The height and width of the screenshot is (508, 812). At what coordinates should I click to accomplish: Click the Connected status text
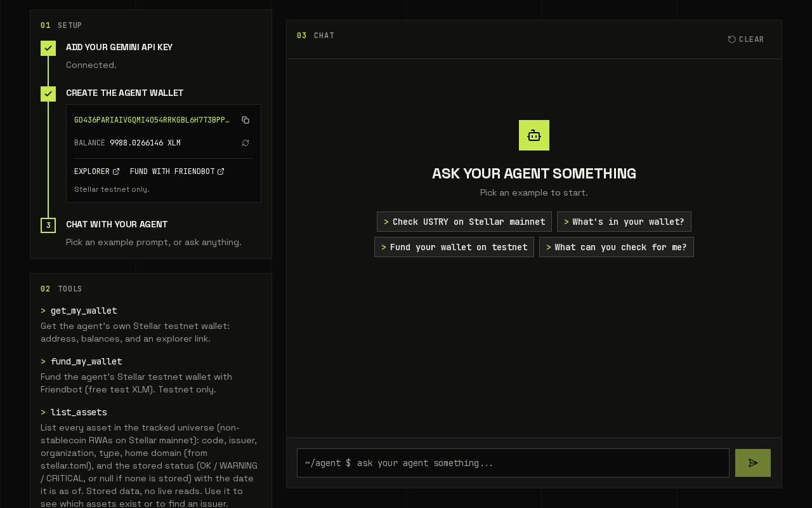[x=91, y=65]
